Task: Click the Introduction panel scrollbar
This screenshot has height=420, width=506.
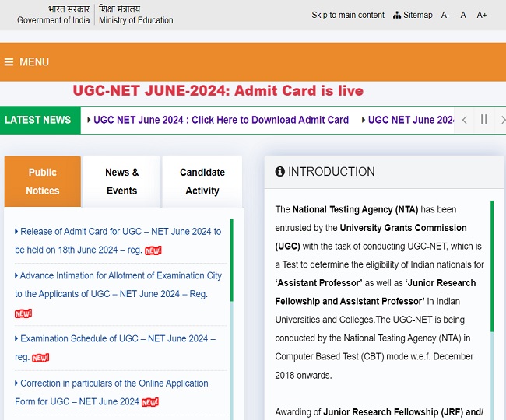Action: click(x=492, y=266)
